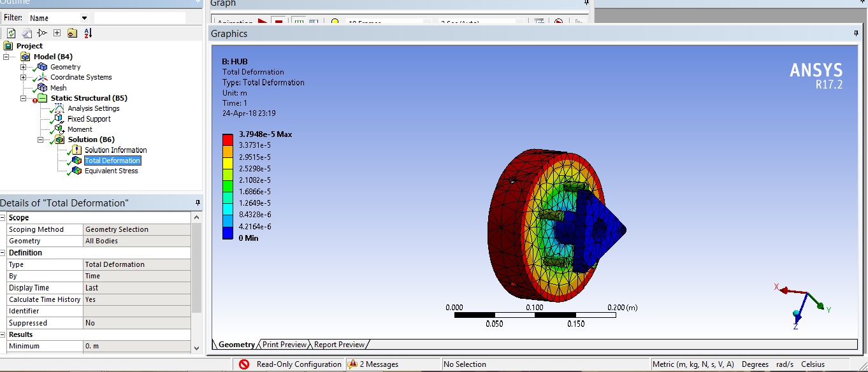Pin the Graphics panel with the pushpin icon
The width and height of the screenshot is (868, 372).
[857, 33]
